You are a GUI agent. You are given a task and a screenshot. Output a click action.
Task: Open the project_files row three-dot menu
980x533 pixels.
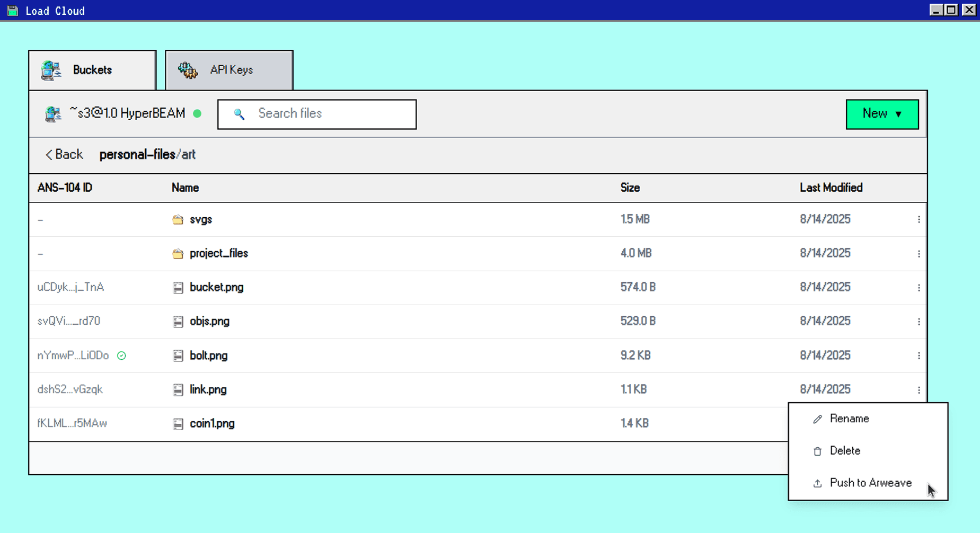[919, 254]
